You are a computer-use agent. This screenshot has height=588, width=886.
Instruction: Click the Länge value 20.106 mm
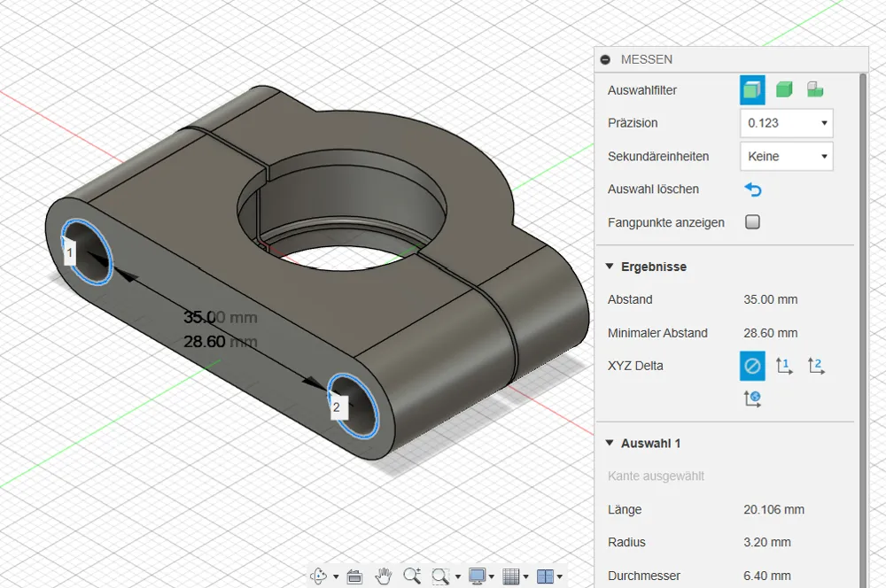pos(773,509)
